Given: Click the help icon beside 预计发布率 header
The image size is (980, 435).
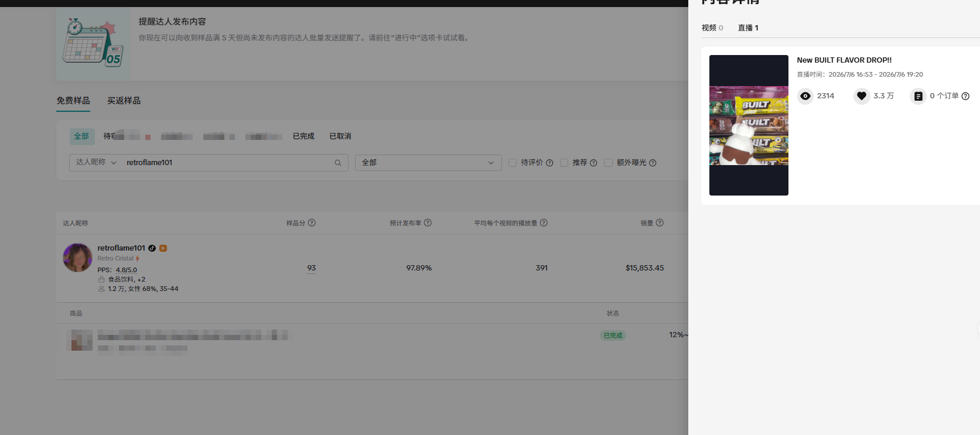Looking at the screenshot, I should pos(428,222).
